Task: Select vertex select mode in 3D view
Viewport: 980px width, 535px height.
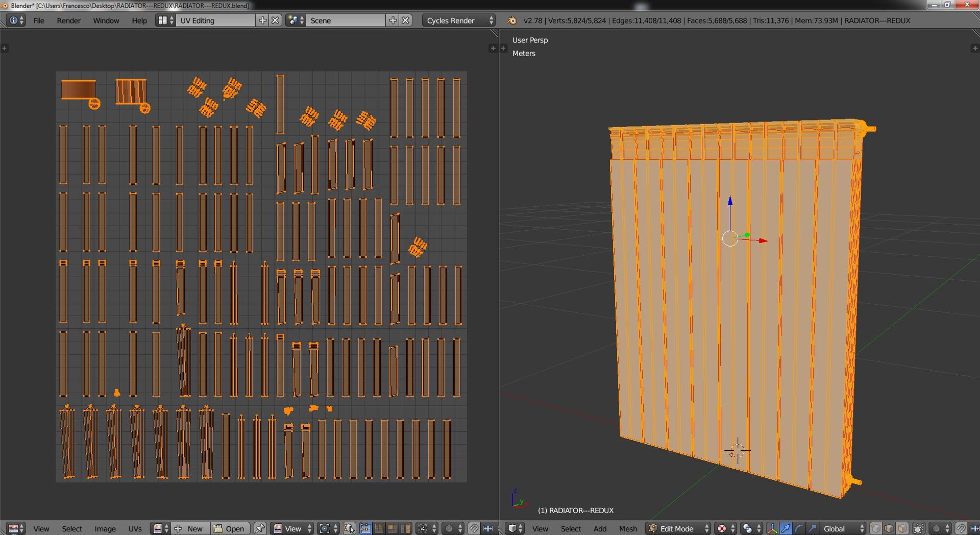Action: 876,528
